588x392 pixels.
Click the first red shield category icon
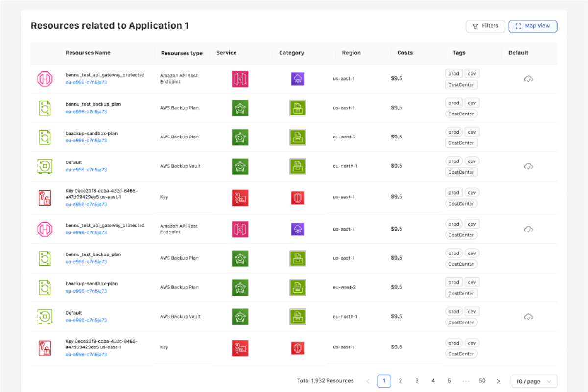point(298,197)
